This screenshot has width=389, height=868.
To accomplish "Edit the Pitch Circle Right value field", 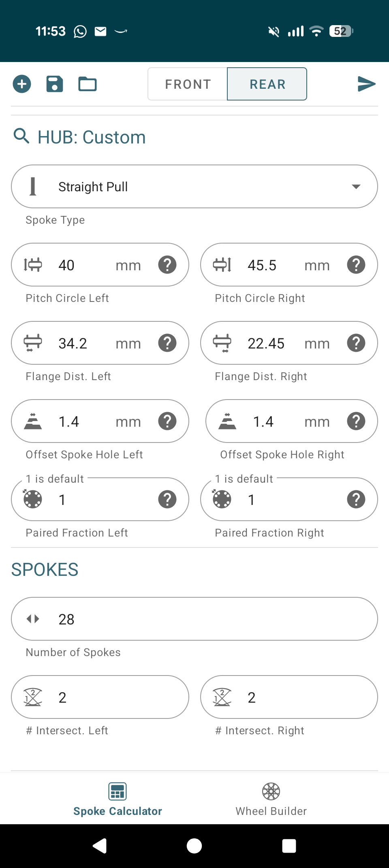I will click(271, 265).
